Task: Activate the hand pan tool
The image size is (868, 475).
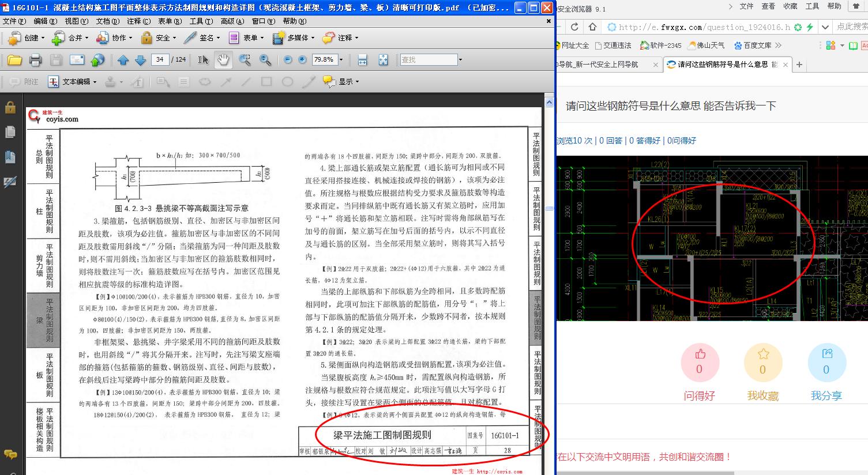Action: coord(223,59)
